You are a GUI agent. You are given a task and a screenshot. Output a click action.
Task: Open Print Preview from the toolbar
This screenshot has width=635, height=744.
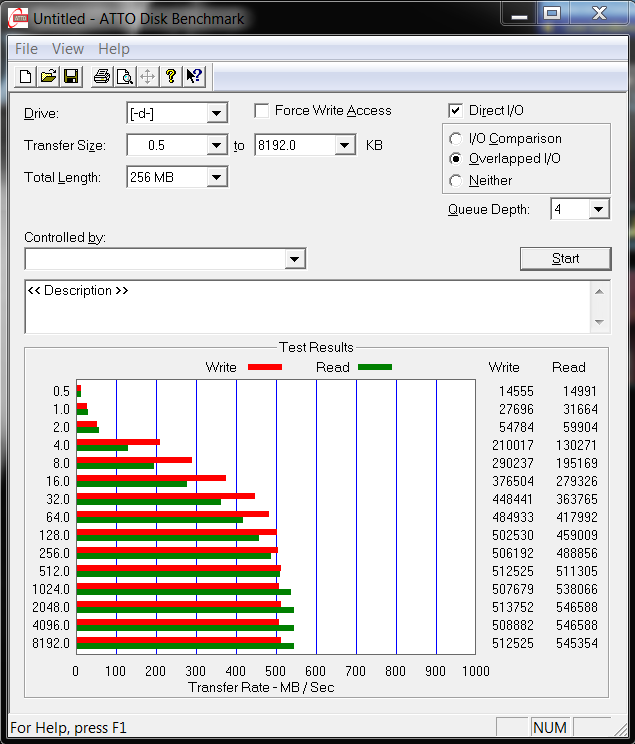click(x=124, y=76)
